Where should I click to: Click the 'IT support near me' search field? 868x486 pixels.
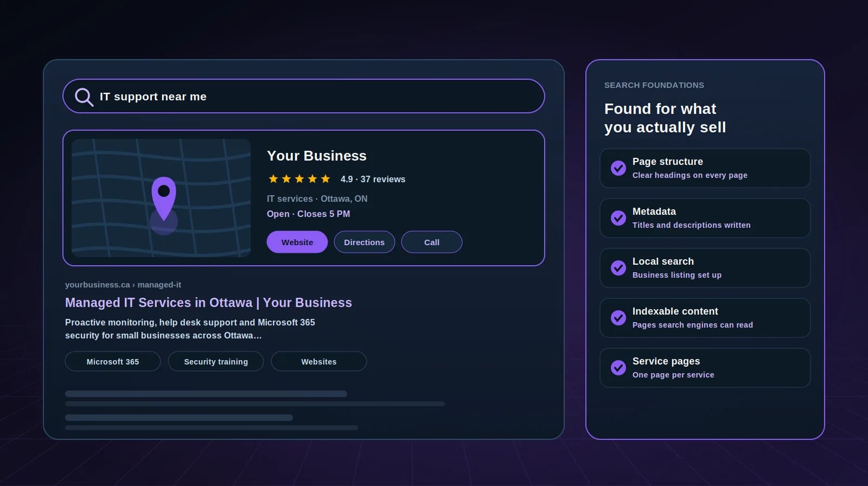[x=304, y=96]
